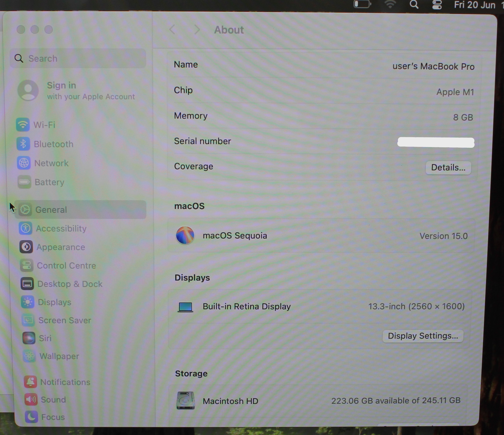Click the Bluetooth sidebar icon
The width and height of the screenshot is (504, 435).
(x=23, y=144)
